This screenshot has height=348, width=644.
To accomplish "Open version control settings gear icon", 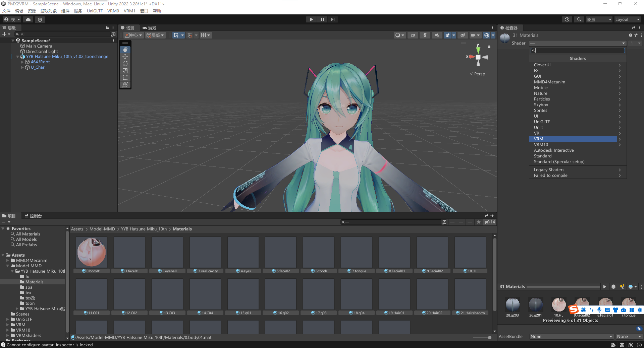I will (40, 20).
